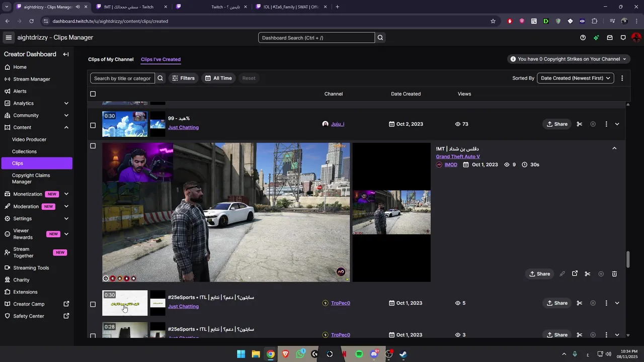Expand the Settings sidebar section

tap(66, 218)
